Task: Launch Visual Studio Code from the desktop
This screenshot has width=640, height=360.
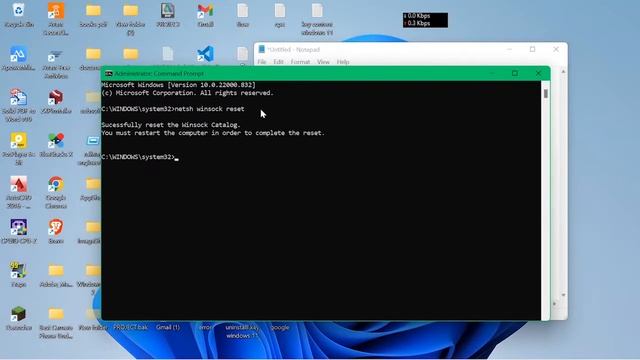Action: tap(205, 54)
